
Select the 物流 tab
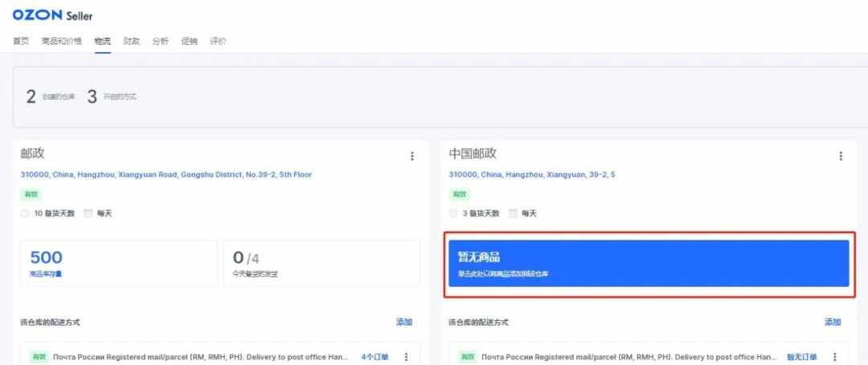tap(102, 41)
